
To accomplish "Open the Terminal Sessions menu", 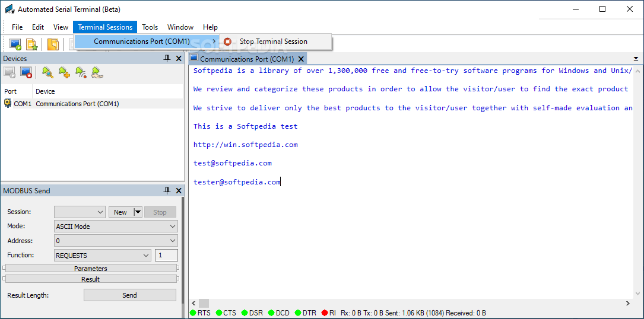I will pyautogui.click(x=105, y=27).
